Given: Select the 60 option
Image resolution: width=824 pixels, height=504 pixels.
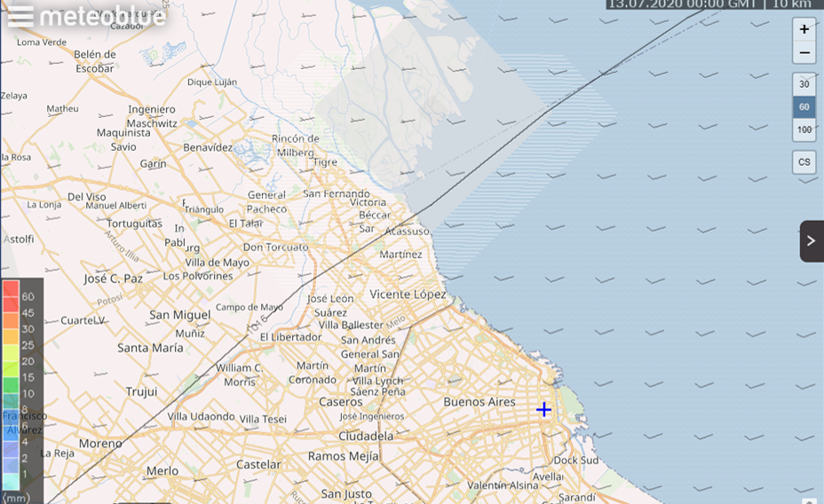Looking at the screenshot, I should pos(804,107).
